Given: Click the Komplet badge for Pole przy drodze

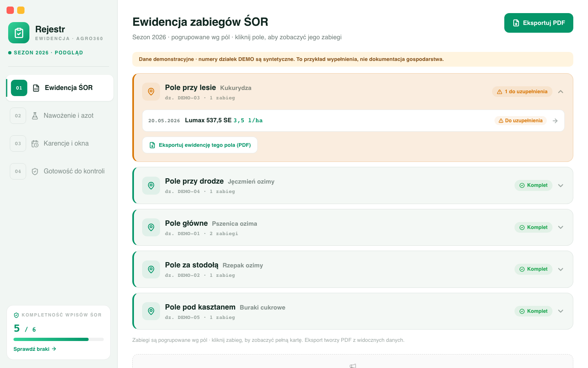Looking at the screenshot, I should click(533, 186).
